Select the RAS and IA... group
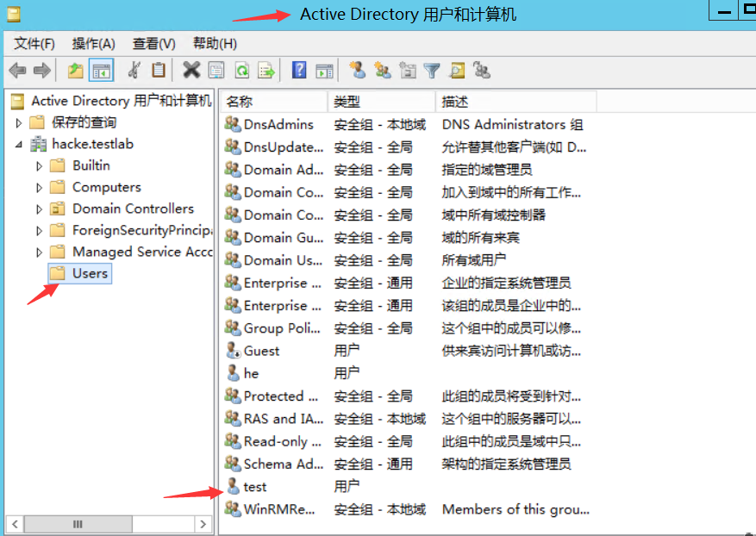The image size is (756, 536). 284,419
